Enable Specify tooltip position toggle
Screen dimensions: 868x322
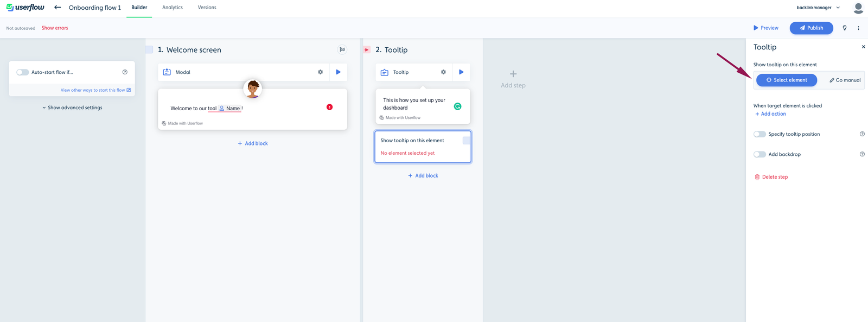(x=759, y=134)
